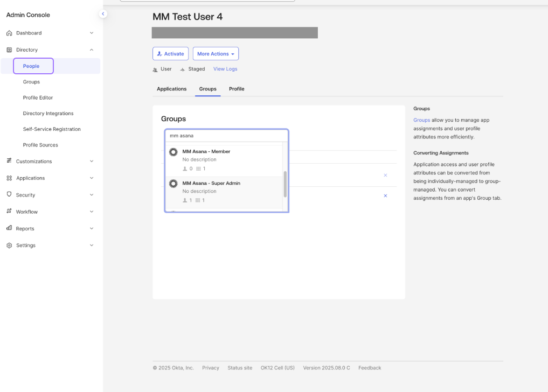The image size is (548, 392).
Task: Remove the first group using its X
Action: tap(385, 175)
